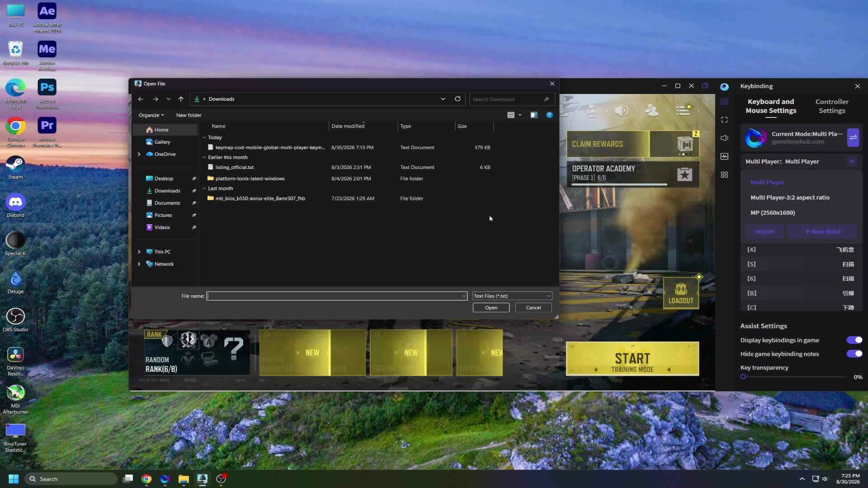Open the Organize menu
The image size is (868, 488).
[x=151, y=115]
